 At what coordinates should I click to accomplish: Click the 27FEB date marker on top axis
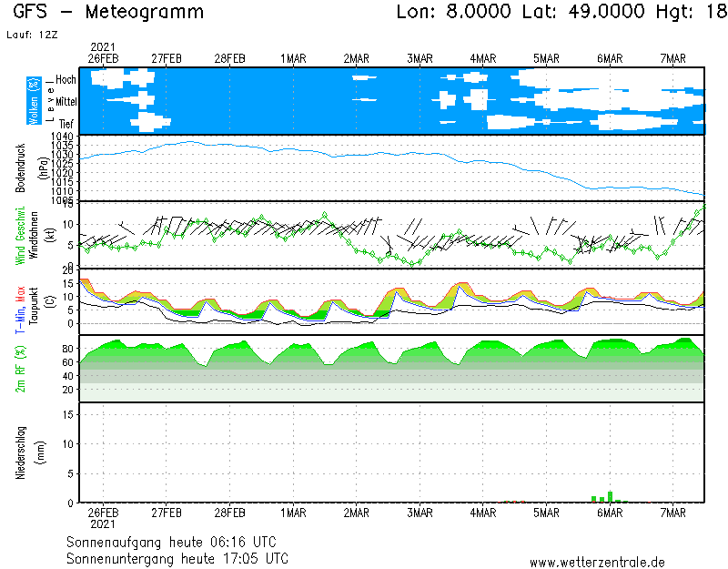pos(167,58)
